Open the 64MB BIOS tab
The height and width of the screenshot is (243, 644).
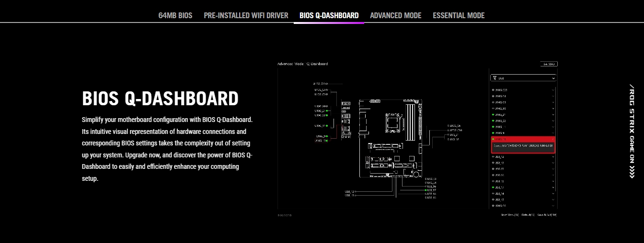[x=175, y=15]
